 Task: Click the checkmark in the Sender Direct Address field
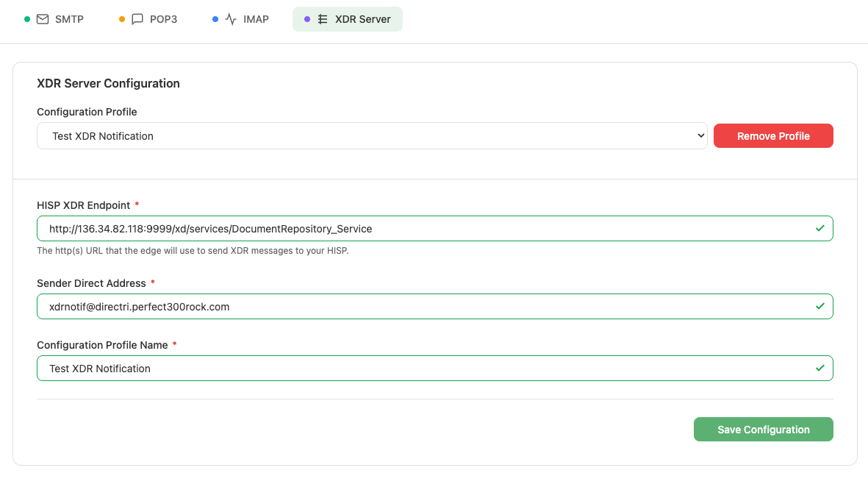(x=819, y=306)
